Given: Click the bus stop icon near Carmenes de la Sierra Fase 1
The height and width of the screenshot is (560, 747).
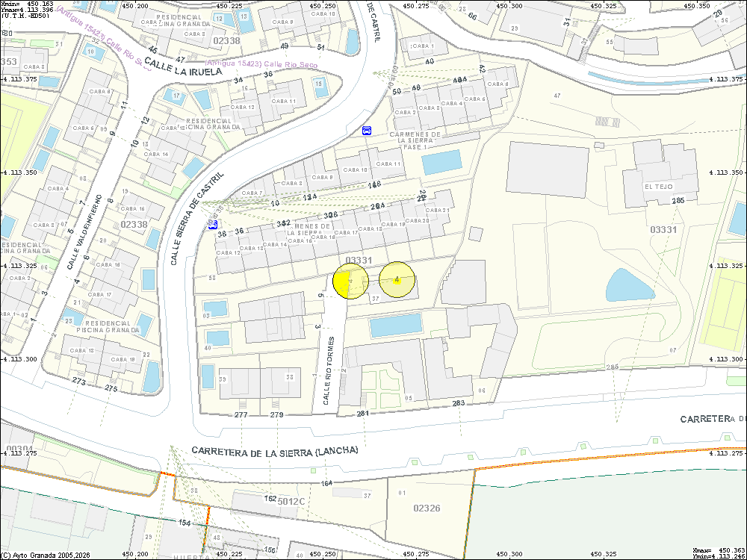Looking at the screenshot, I should 367,130.
